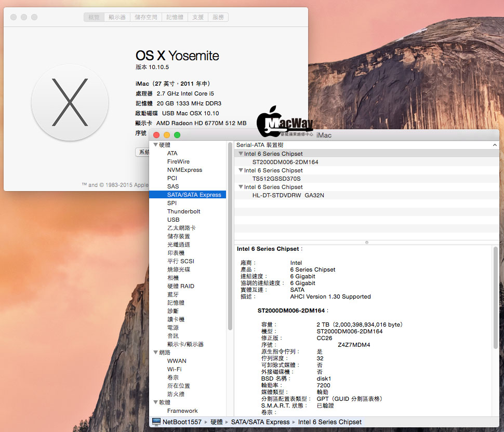Image resolution: width=504 pixels, height=432 pixels.
Task: Collapse the 網路 section in the sidebar
Action: click(x=155, y=353)
